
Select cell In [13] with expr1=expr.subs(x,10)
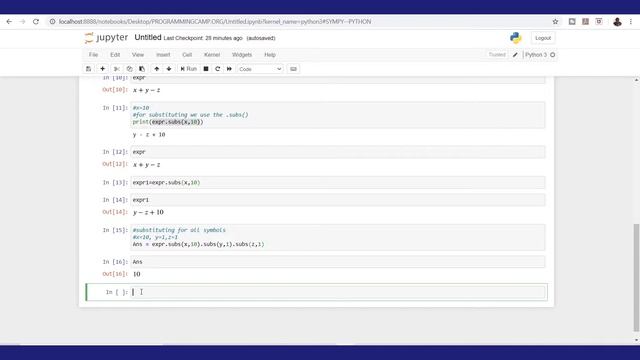[338, 182]
